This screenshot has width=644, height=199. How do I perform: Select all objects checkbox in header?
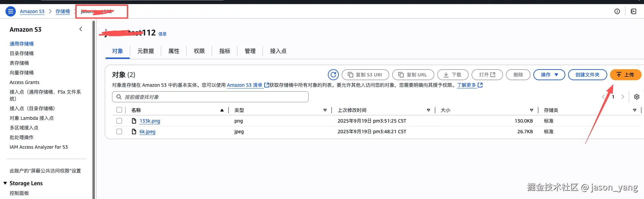pos(119,110)
